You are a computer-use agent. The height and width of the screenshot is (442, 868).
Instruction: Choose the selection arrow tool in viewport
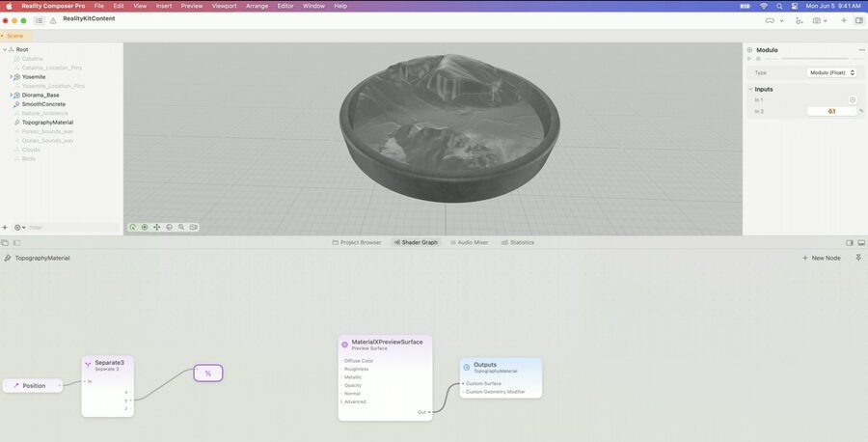133,227
